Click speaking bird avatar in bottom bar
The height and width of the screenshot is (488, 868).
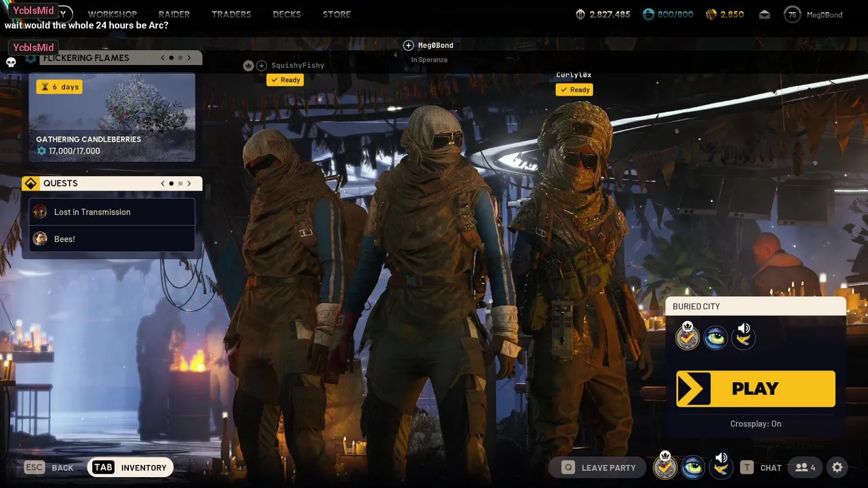coord(721,466)
